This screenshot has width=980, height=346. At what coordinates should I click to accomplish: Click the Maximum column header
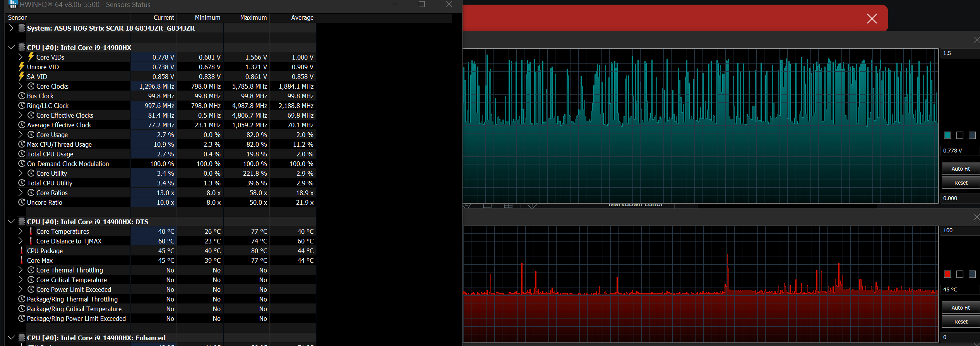point(247,18)
